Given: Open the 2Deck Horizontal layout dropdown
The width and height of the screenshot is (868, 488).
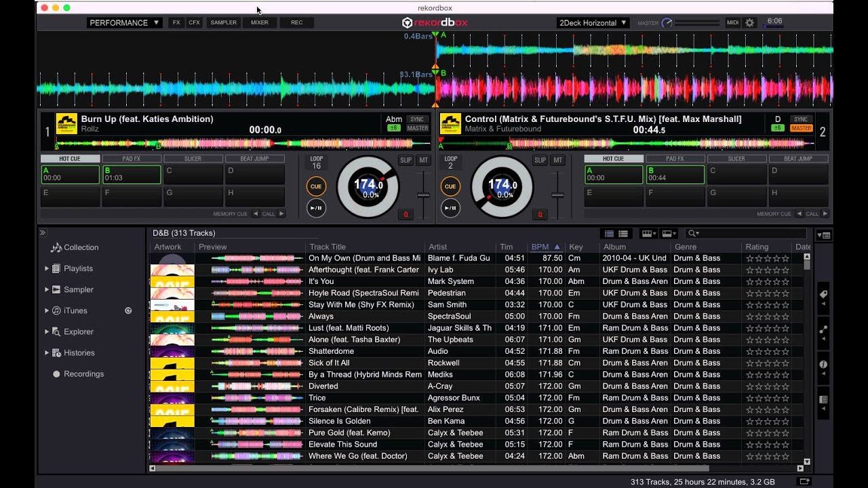Looking at the screenshot, I should 593,22.
